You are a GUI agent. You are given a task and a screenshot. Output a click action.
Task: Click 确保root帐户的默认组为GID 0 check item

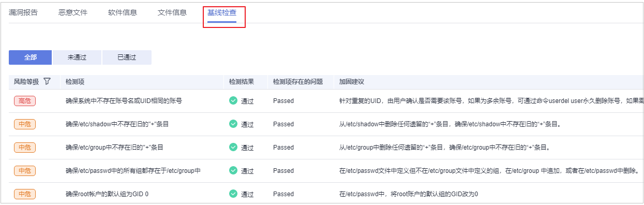(x=107, y=194)
